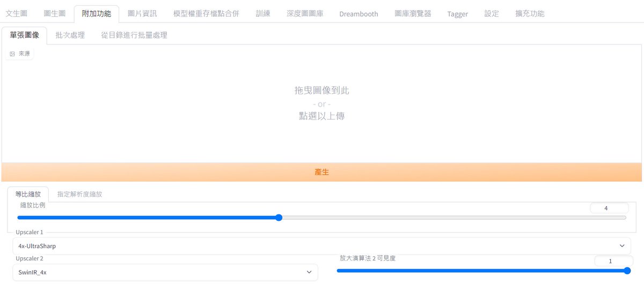Open the Upscaler 2 dropdown showing SwinIR_4x

tap(165, 272)
